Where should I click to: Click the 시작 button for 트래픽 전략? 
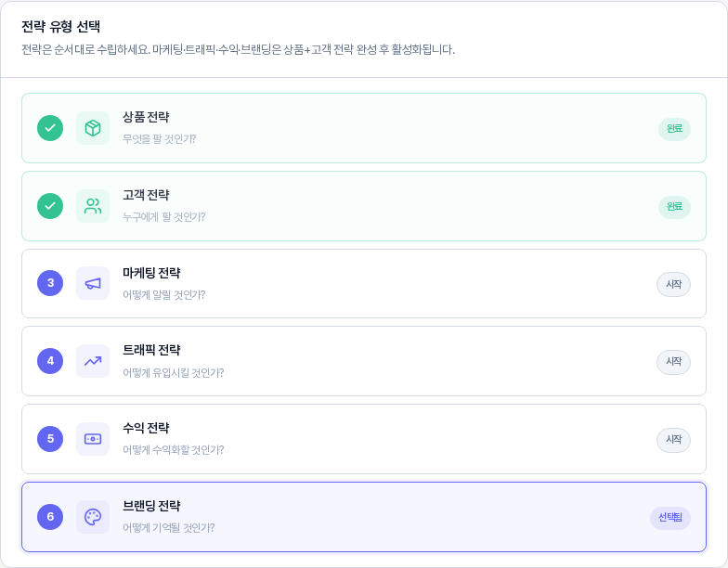pyautogui.click(x=674, y=362)
